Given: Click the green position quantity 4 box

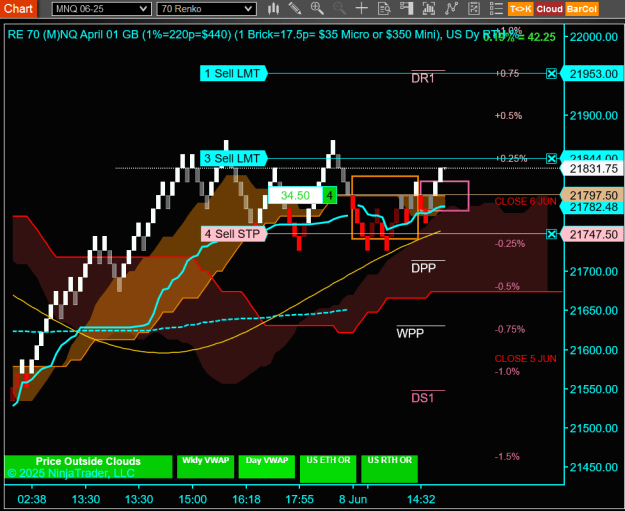Looking at the screenshot, I should click(330, 195).
